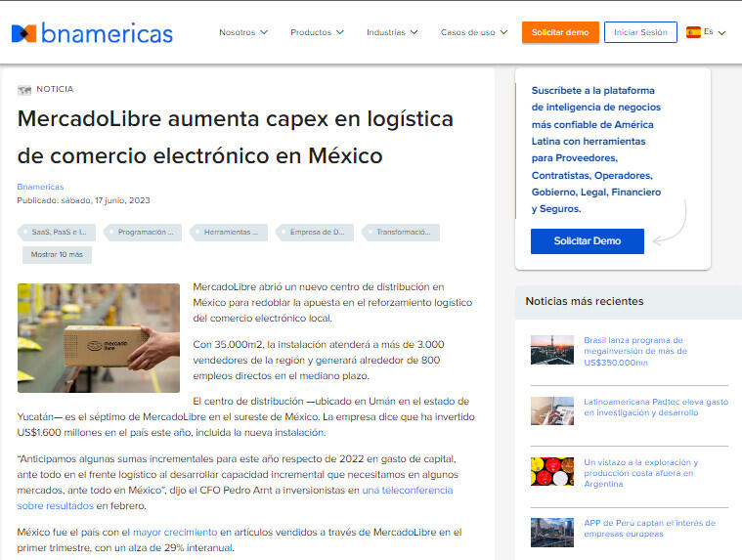The image size is (742, 560).
Task: Open the Brasil megainversión news thumbnail
Action: pyautogui.click(x=551, y=350)
